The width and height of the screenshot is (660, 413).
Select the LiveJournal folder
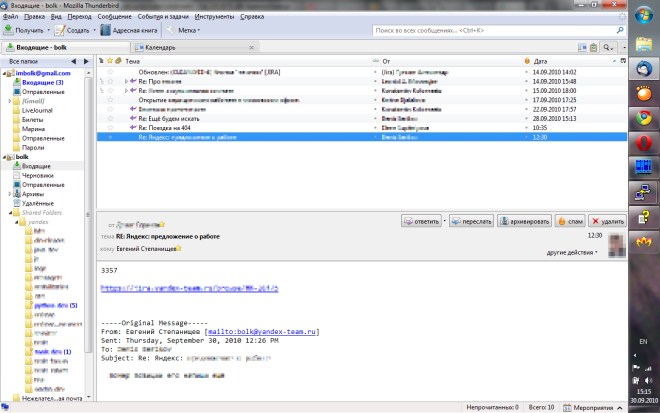click(37, 110)
